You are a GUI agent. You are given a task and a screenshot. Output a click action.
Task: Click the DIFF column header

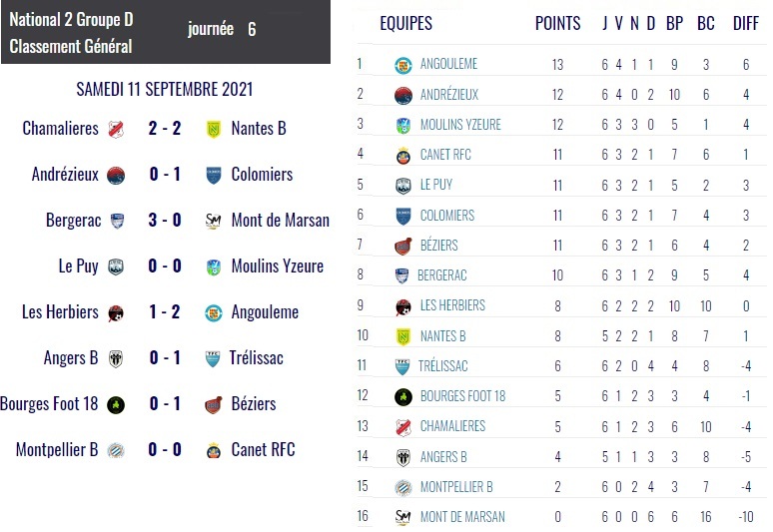pyautogui.click(x=745, y=24)
